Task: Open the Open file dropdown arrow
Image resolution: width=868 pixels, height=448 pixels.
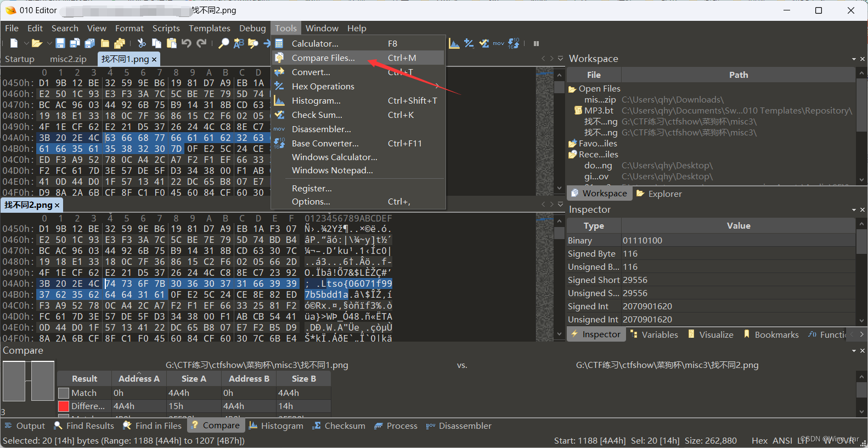Action: point(49,43)
